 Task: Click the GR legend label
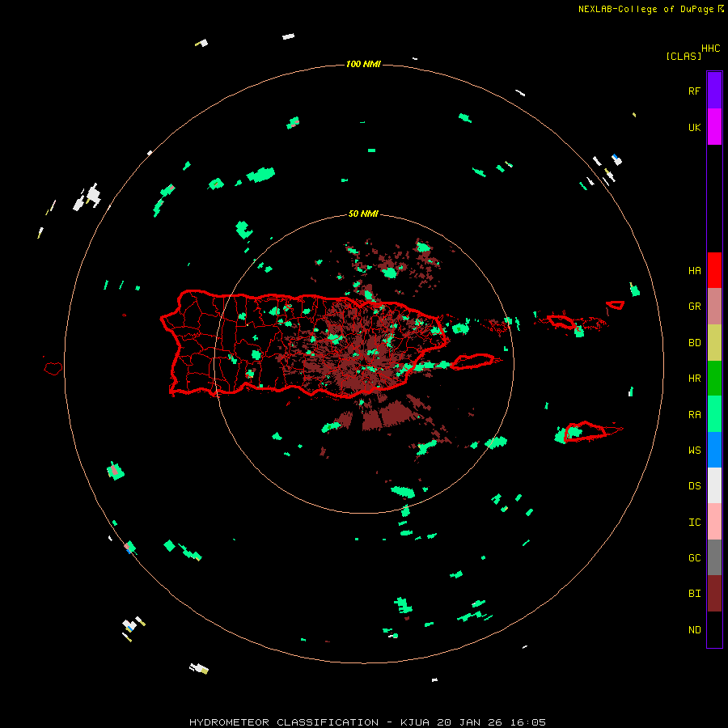tap(694, 307)
